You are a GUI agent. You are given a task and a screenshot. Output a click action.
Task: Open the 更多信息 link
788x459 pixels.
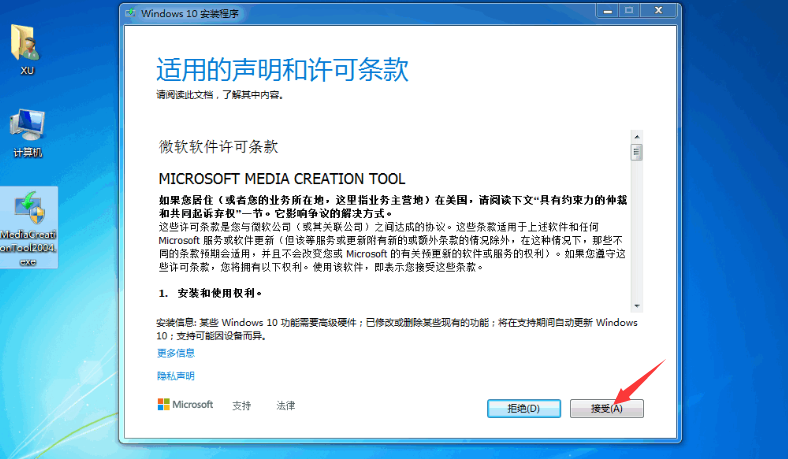pos(176,353)
